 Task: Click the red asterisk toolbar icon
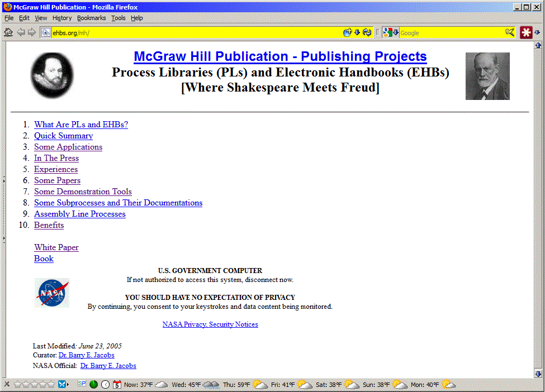[526, 32]
